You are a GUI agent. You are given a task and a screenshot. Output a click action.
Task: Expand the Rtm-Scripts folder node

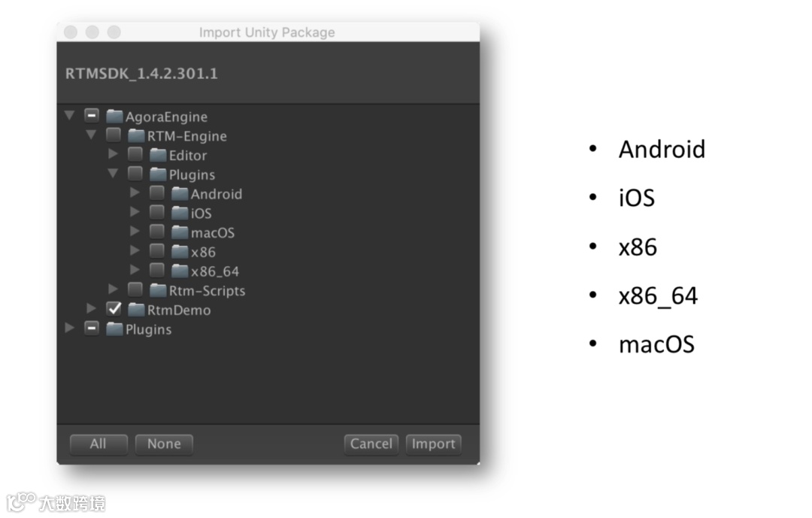point(113,289)
